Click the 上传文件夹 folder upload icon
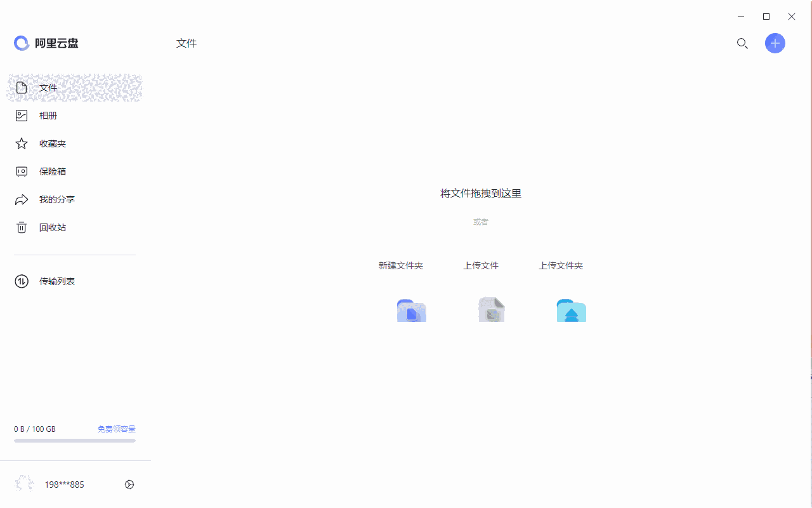812x508 pixels. pyautogui.click(x=571, y=310)
